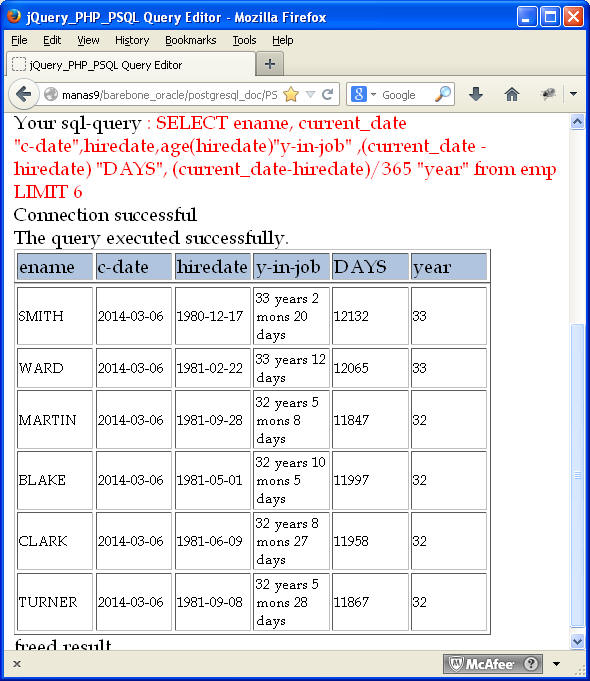Bookmark this page with the star icon

(x=291, y=94)
